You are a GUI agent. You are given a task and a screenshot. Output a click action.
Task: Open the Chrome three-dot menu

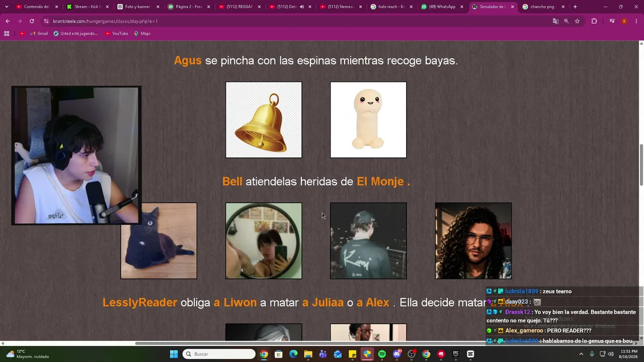[x=636, y=21]
